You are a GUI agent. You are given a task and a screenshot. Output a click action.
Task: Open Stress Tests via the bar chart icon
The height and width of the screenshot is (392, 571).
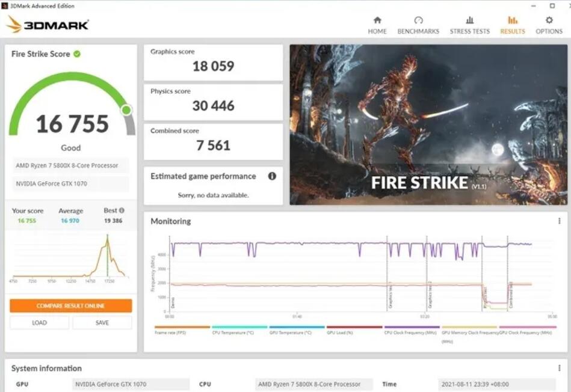pos(470,20)
